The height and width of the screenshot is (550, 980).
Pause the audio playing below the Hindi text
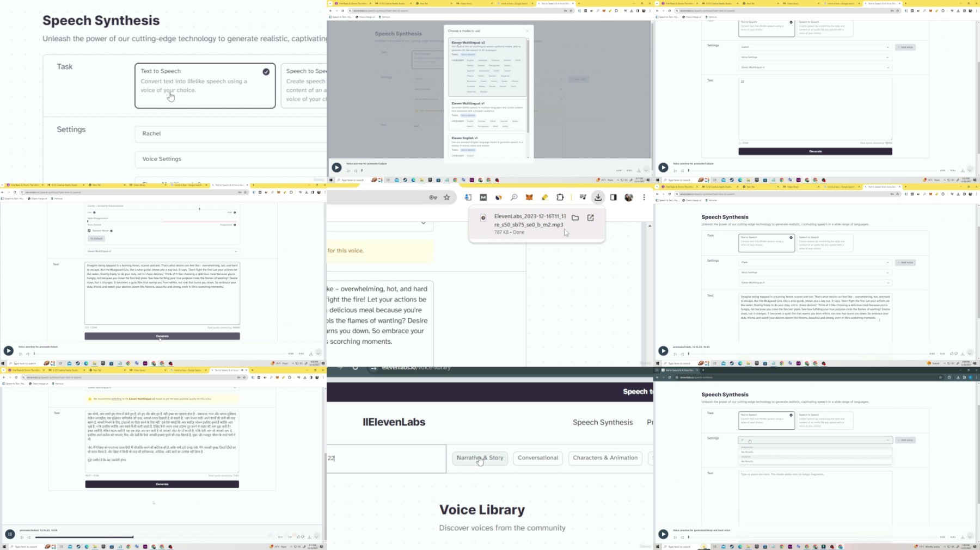(10, 534)
